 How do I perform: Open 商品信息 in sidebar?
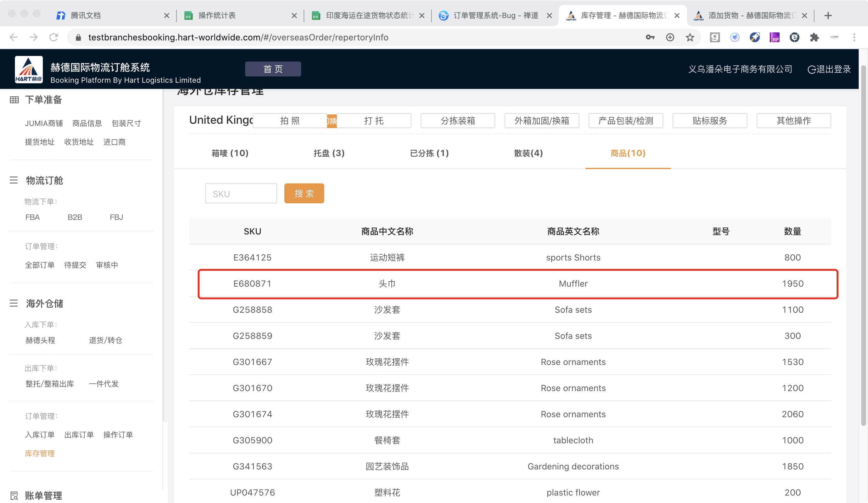coord(87,123)
